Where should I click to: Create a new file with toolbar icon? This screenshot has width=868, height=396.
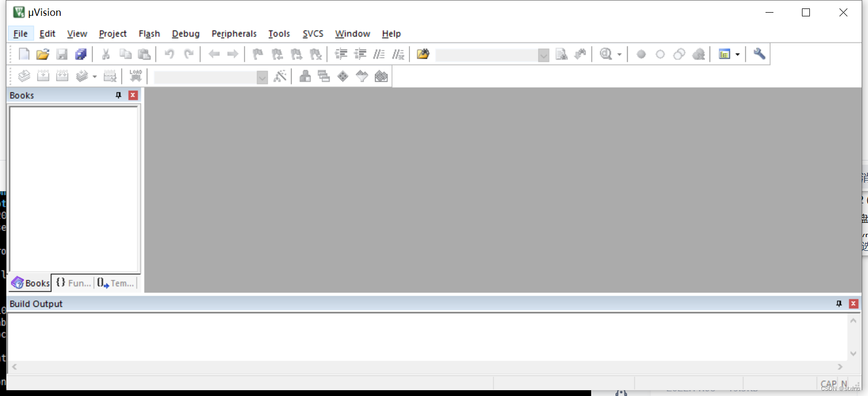[24, 54]
